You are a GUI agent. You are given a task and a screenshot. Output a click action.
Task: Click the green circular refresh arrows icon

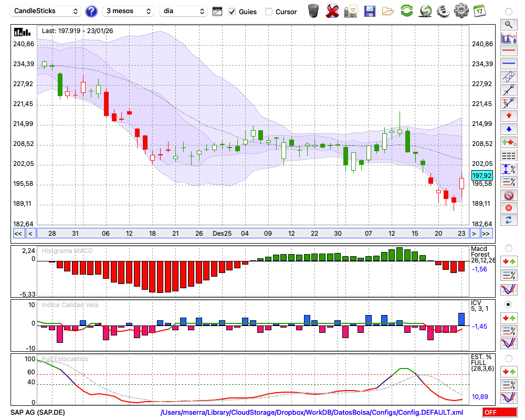click(x=406, y=10)
